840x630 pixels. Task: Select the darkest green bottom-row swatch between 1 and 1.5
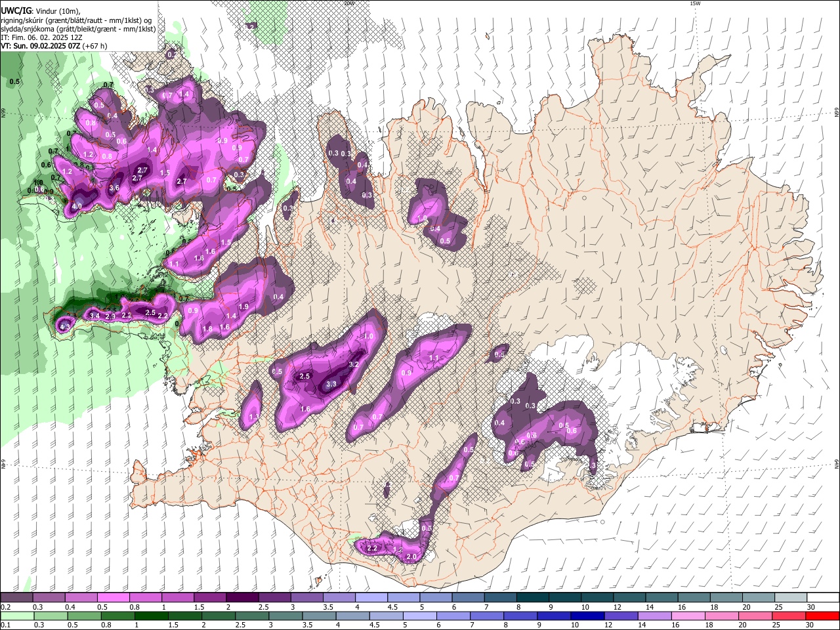(x=151, y=616)
